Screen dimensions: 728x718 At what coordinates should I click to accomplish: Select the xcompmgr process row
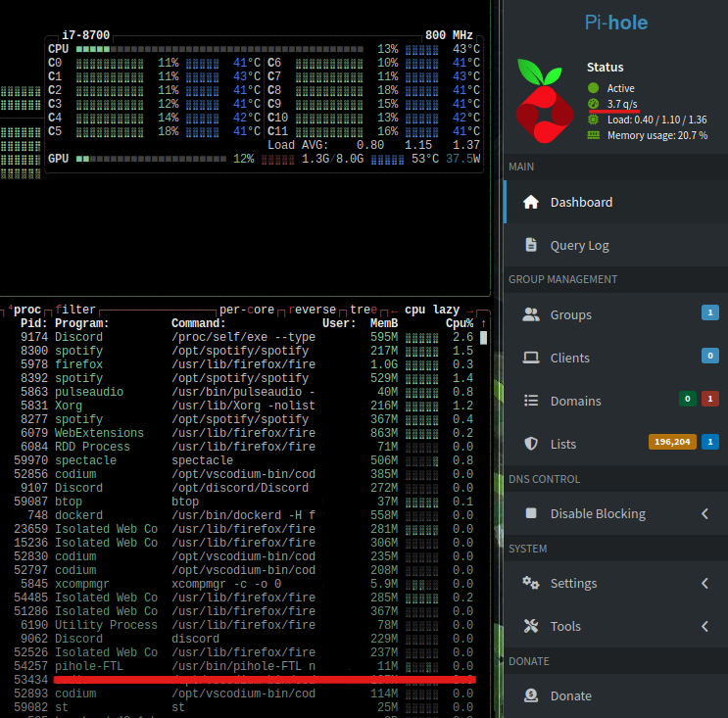point(244,584)
